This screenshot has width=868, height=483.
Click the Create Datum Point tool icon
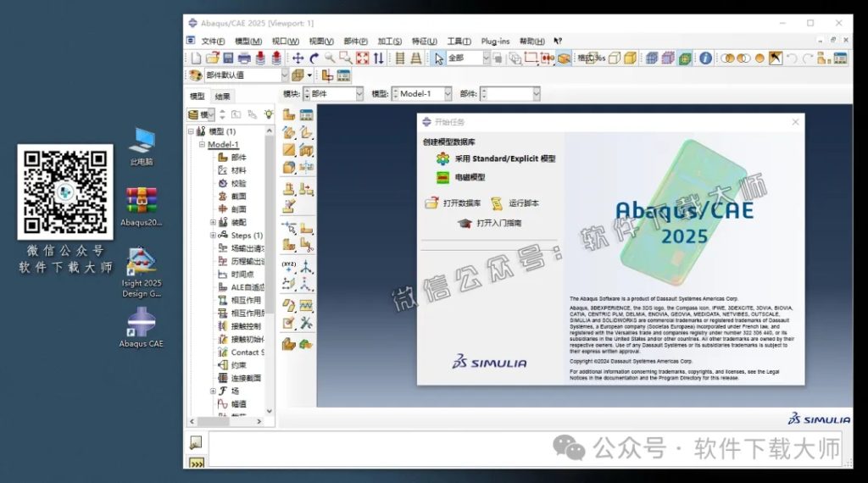[x=289, y=269]
